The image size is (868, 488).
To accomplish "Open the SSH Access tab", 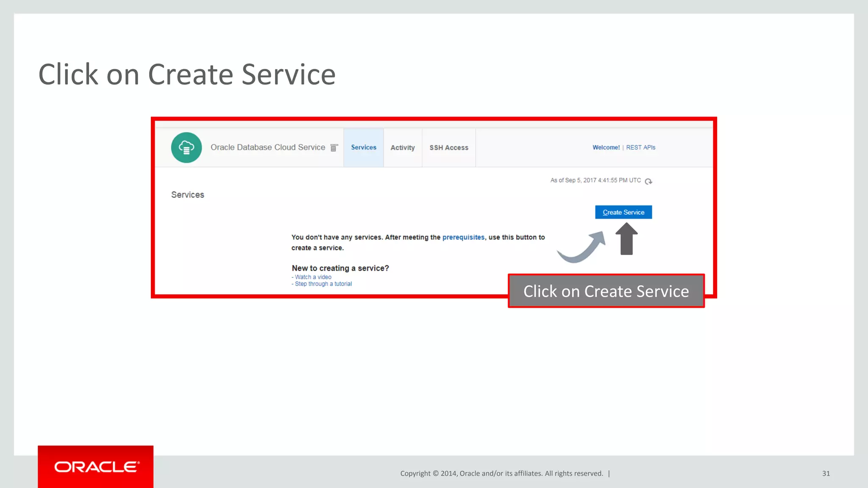I will tap(449, 147).
